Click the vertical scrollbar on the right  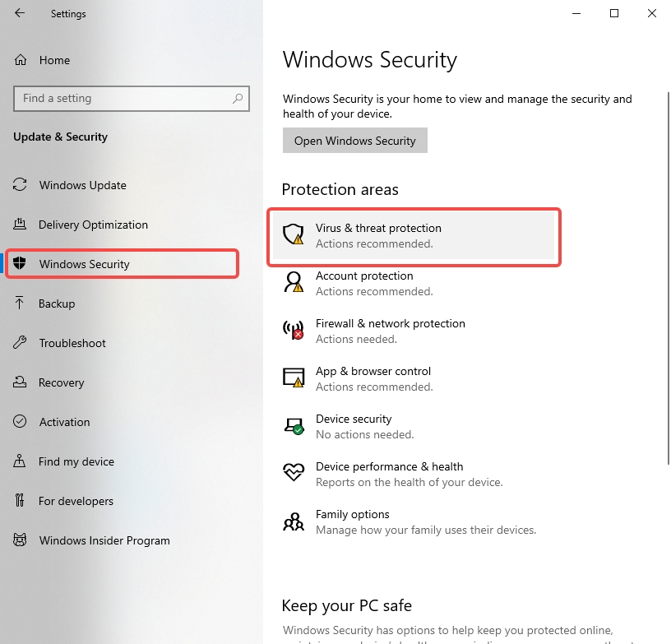[668, 278]
